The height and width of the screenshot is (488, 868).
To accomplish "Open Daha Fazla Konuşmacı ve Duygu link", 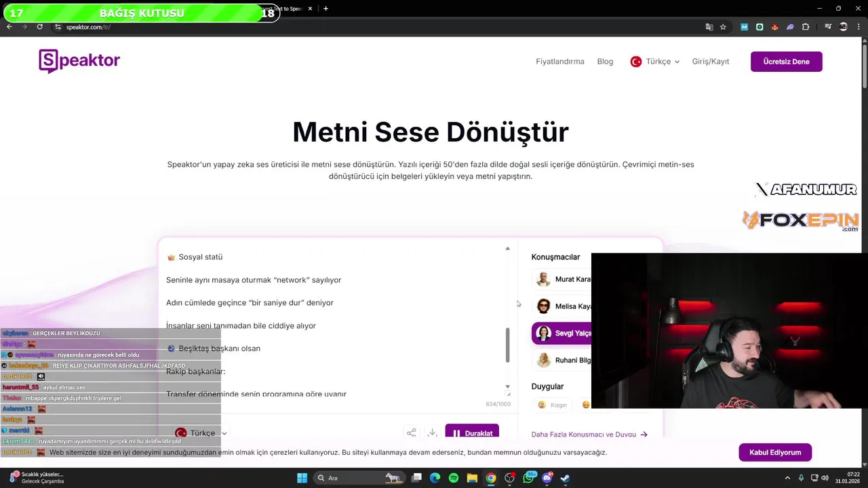I will 589,434.
